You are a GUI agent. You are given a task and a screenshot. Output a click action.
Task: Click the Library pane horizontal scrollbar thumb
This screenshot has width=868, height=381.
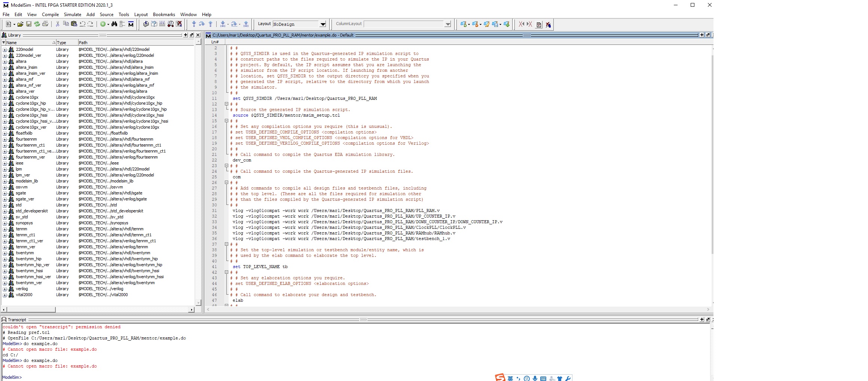[31, 310]
